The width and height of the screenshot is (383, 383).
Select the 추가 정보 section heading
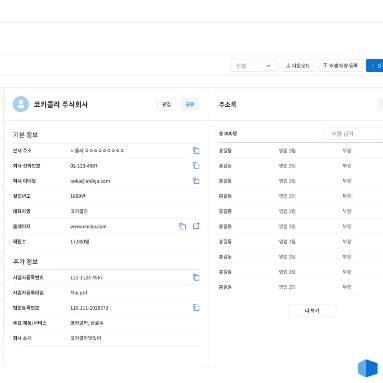[x=25, y=262]
